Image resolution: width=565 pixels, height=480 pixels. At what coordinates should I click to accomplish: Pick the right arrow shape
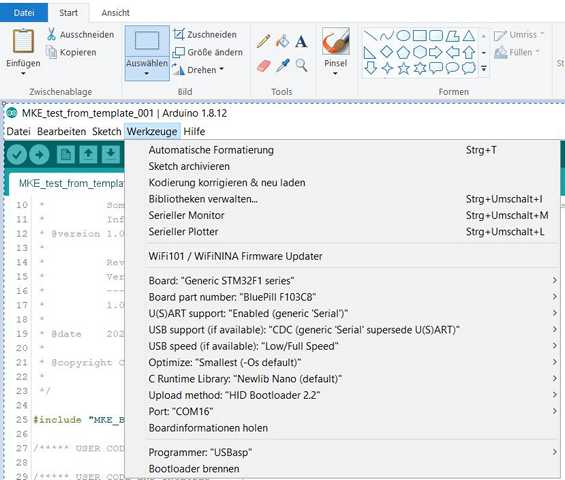[436, 52]
